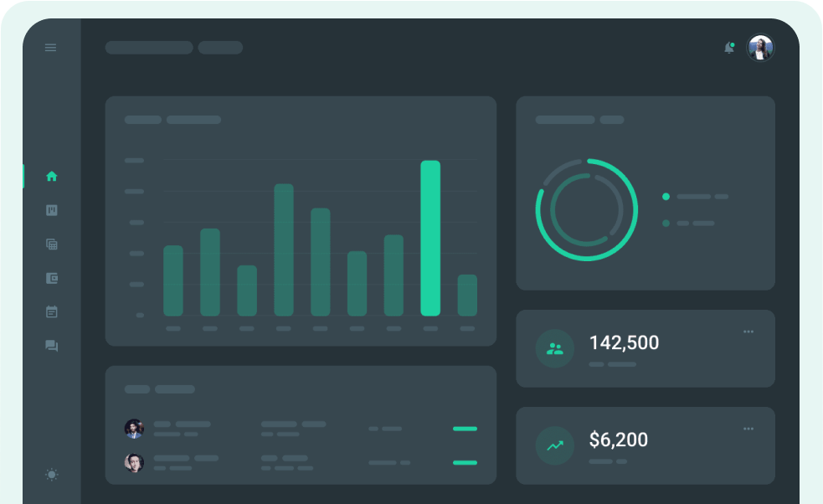This screenshot has width=823, height=504.
Task: Click the trending-up icon beside $6,200
Action: click(554, 446)
